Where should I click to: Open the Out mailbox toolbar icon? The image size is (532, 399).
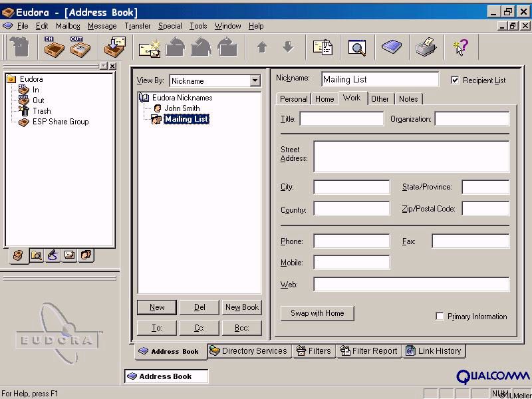(x=80, y=47)
